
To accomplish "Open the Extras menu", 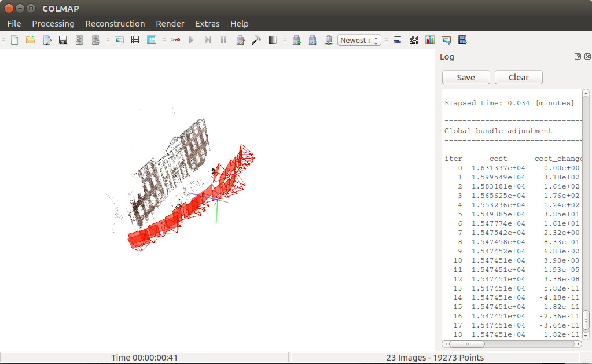I will (207, 24).
